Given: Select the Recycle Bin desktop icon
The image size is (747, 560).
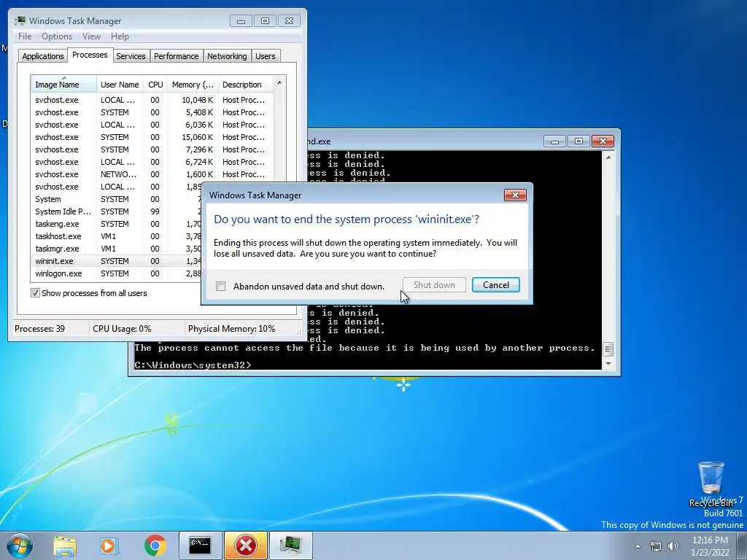Looking at the screenshot, I should 711,484.
